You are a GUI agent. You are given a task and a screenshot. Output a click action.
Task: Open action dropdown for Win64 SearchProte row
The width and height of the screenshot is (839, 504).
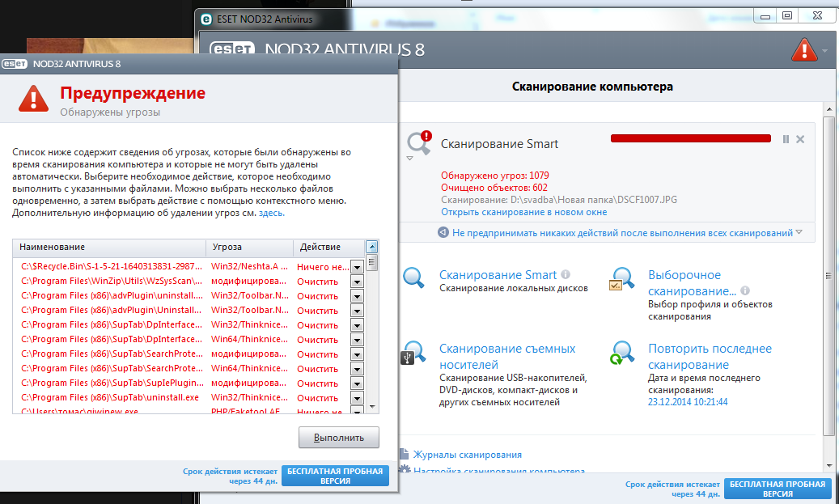357,369
